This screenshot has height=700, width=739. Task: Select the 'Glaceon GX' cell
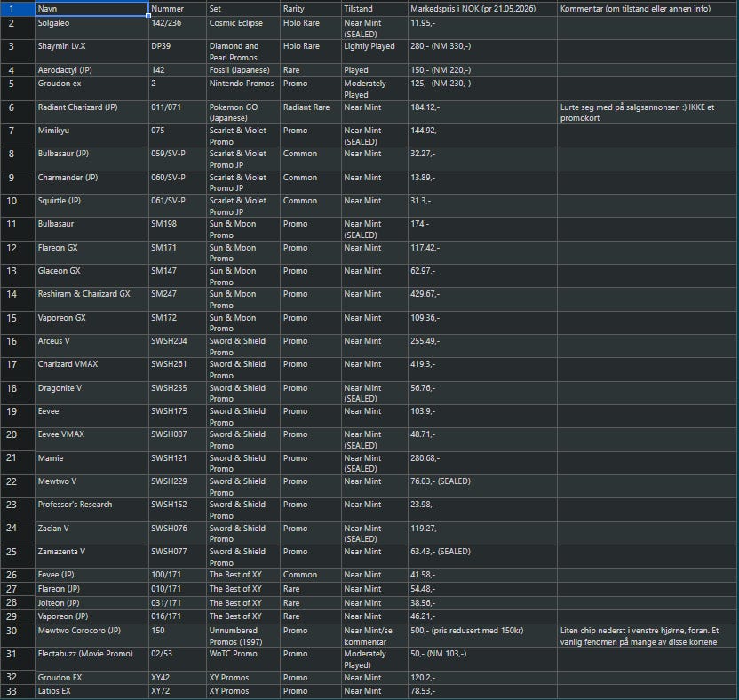pyautogui.click(x=91, y=275)
